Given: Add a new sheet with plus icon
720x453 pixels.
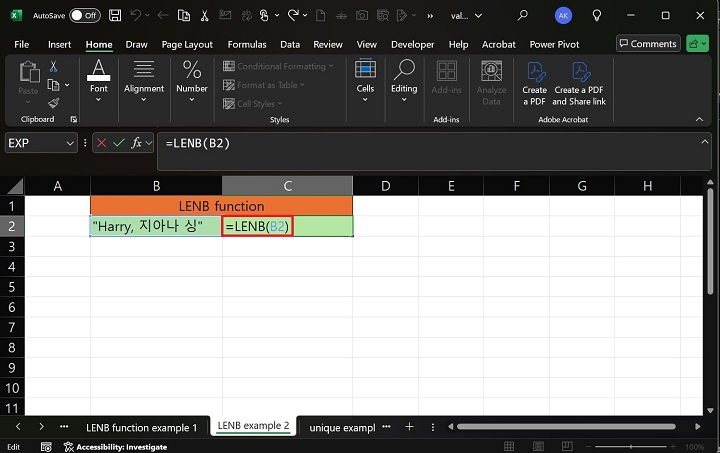Looking at the screenshot, I should [x=408, y=427].
